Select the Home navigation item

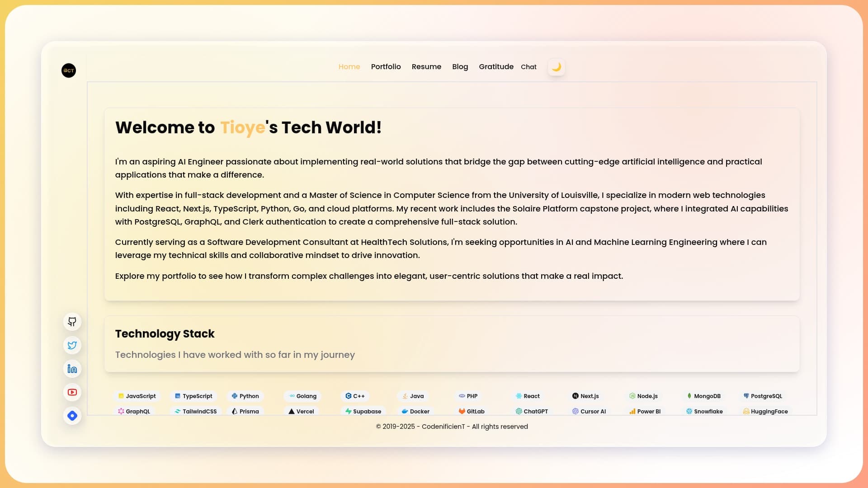pyautogui.click(x=349, y=66)
